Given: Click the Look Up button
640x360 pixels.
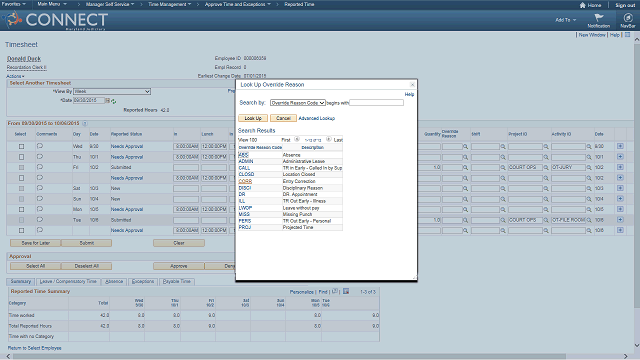Looking at the screenshot, I should [x=253, y=118].
